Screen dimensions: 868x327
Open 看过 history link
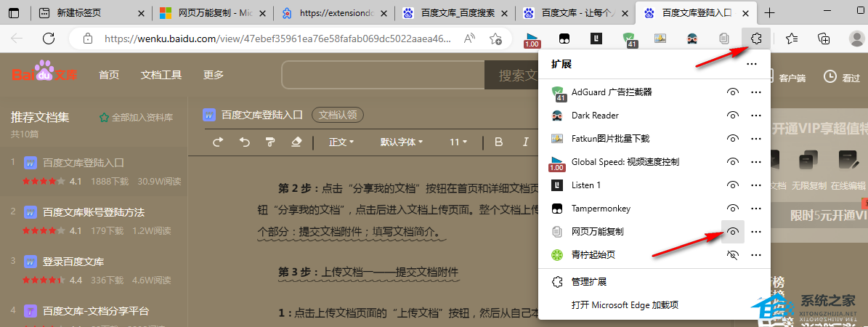click(842, 78)
